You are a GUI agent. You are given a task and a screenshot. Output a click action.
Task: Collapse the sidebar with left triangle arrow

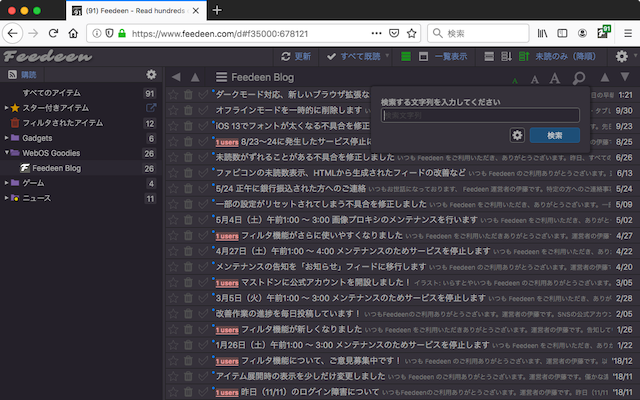pyautogui.click(x=176, y=77)
